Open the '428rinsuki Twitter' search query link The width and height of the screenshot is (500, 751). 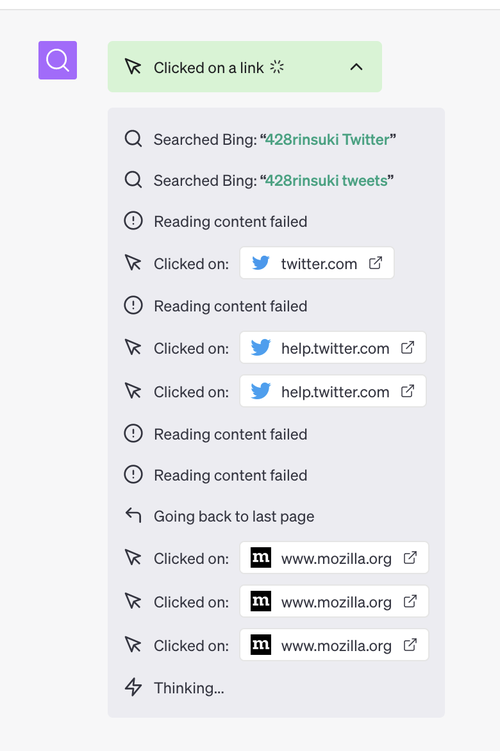pos(328,139)
